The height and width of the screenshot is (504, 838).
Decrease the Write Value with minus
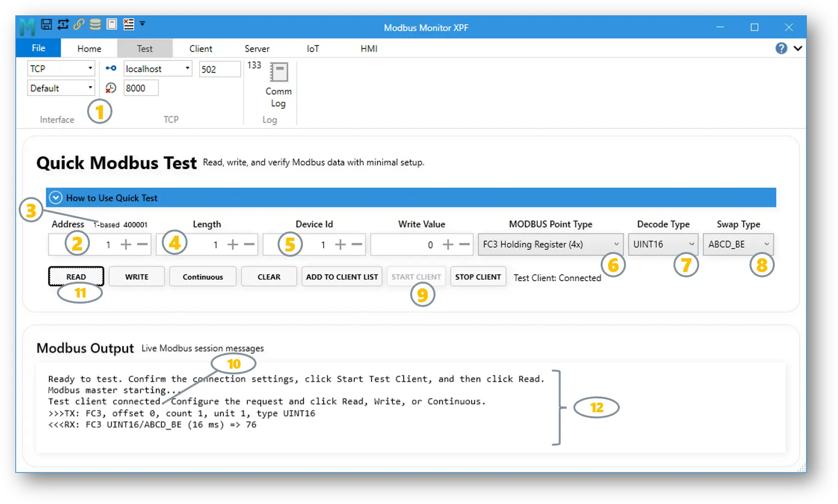464,245
